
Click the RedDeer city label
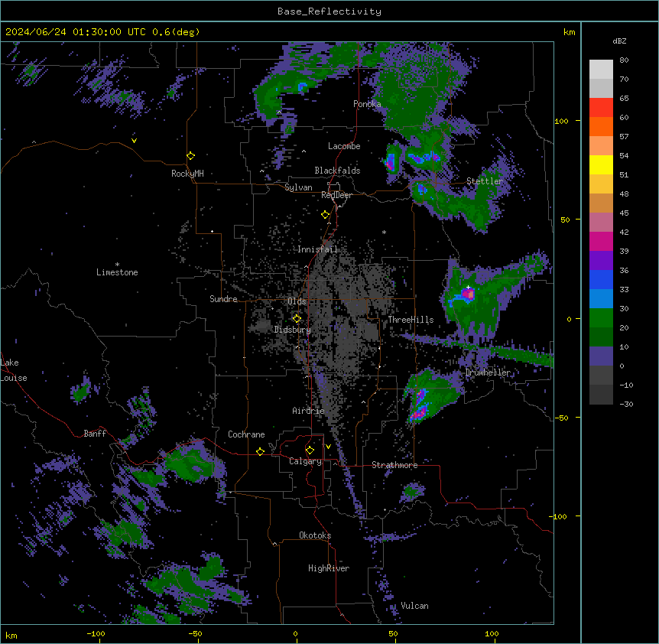click(336, 195)
